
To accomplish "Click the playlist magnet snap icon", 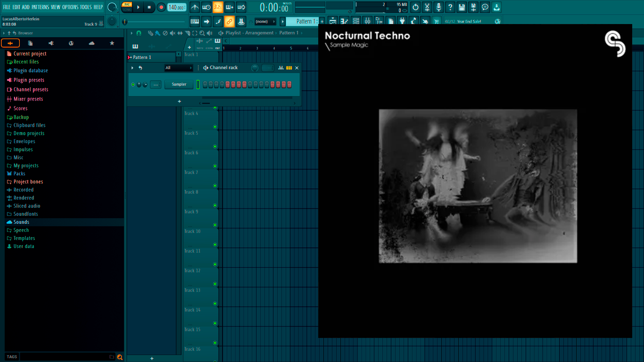I will [x=139, y=33].
